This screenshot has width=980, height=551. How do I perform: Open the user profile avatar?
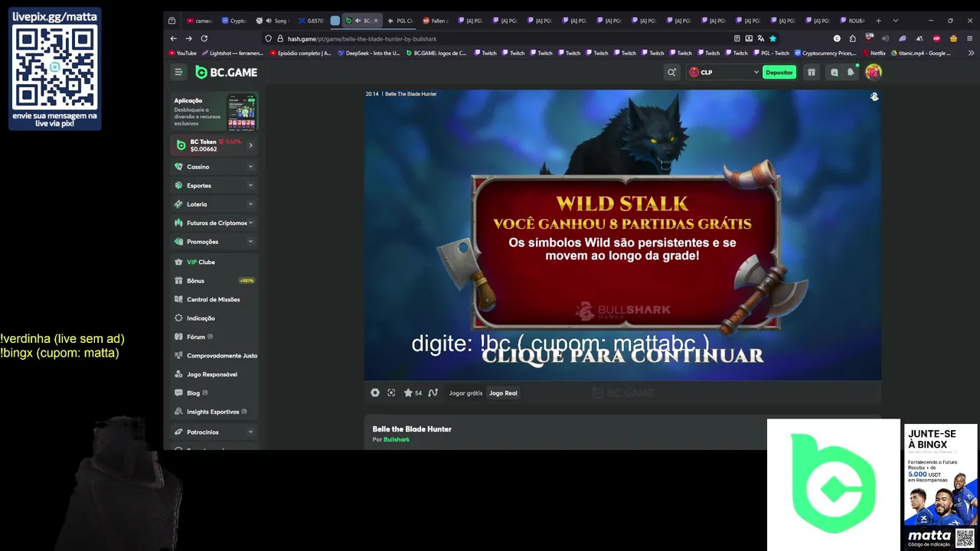coord(874,72)
